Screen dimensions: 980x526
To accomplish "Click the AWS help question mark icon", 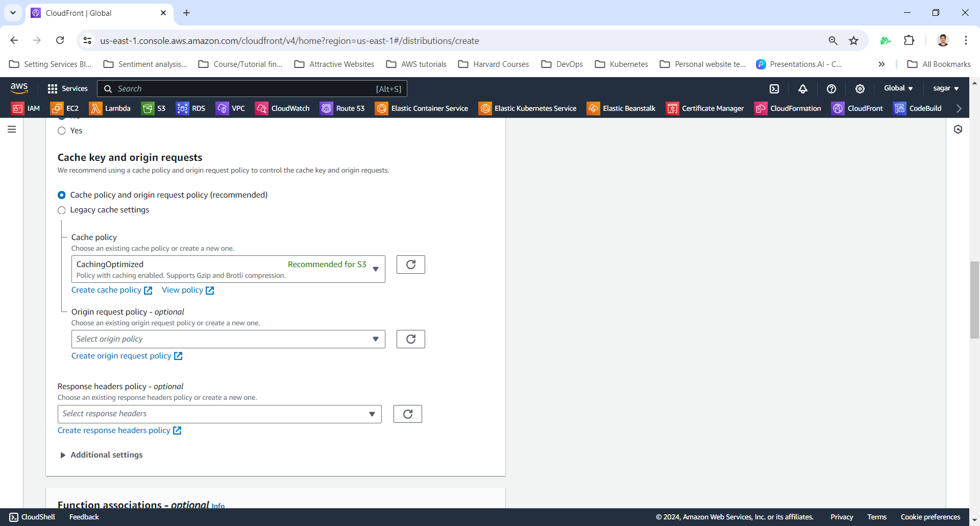I will point(831,89).
